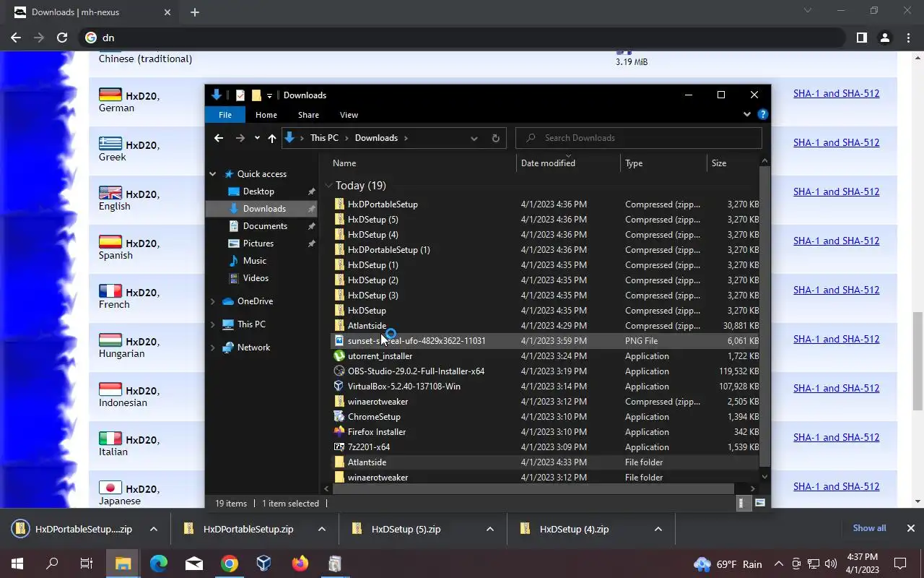Click Downloads in the address breadcrumb
The height and width of the screenshot is (578, 924).
pos(376,138)
